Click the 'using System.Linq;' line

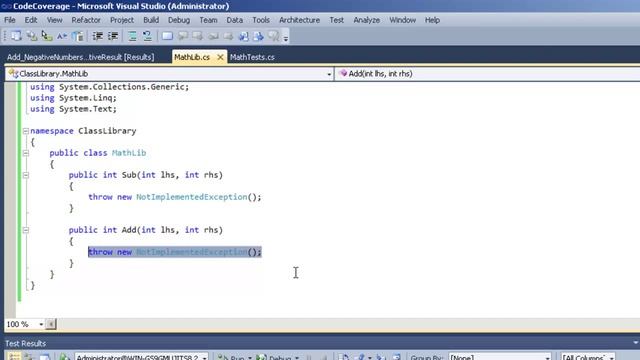pos(73,98)
